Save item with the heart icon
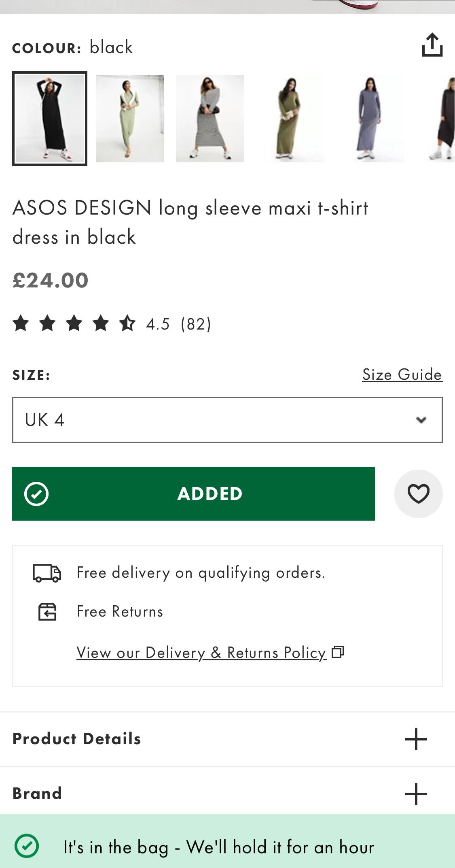 [419, 494]
